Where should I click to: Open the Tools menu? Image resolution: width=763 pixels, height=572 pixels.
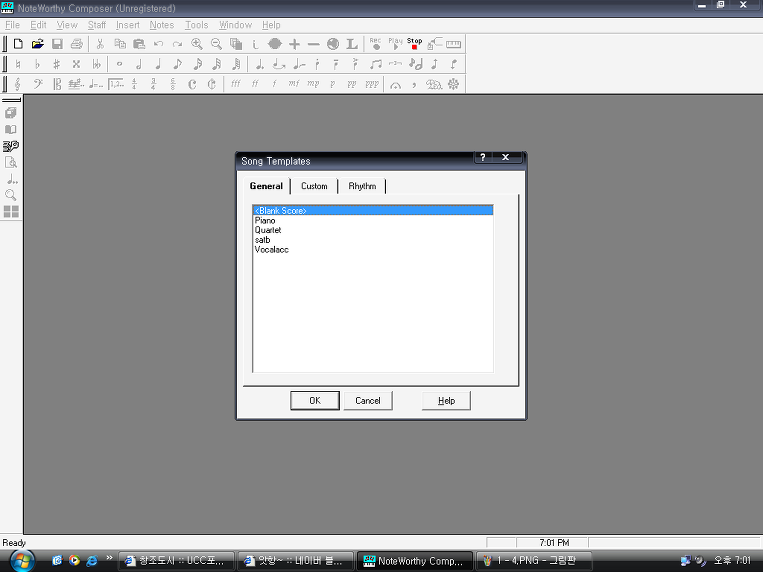pyautogui.click(x=197, y=25)
